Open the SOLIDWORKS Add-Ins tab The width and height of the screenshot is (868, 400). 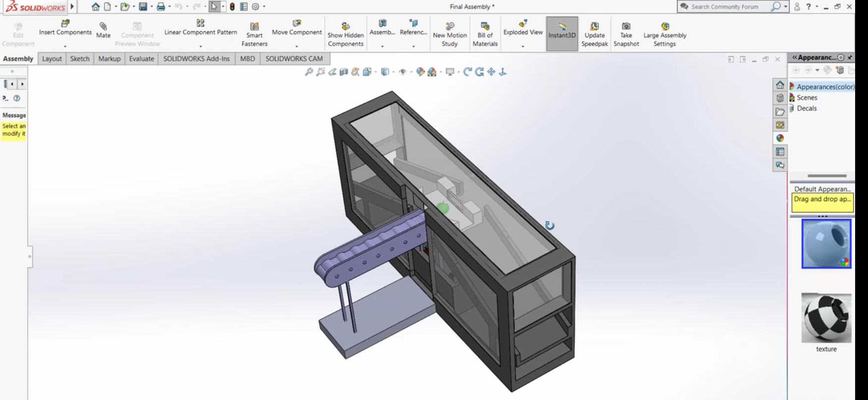point(197,58)
